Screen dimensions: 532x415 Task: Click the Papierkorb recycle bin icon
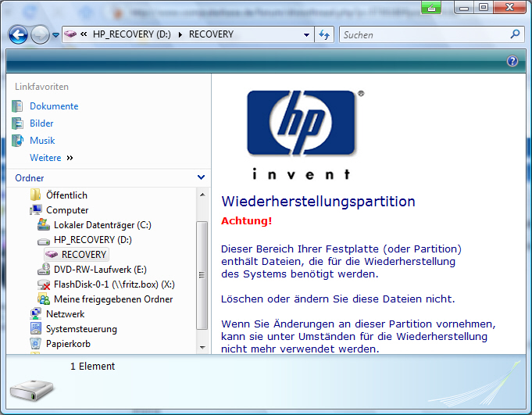click(x=35, y=344)
